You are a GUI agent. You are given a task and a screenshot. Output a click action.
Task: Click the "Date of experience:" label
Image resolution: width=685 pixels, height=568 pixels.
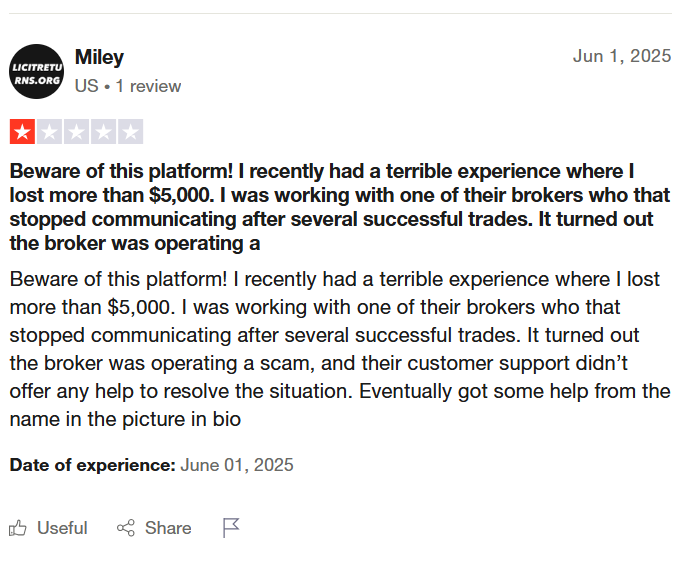(93, 465)
